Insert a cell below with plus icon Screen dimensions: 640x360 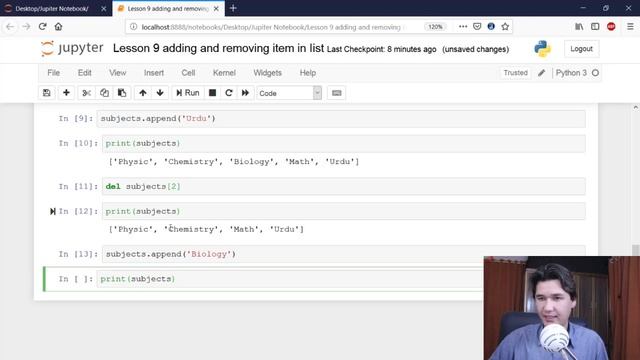point(66,93)
